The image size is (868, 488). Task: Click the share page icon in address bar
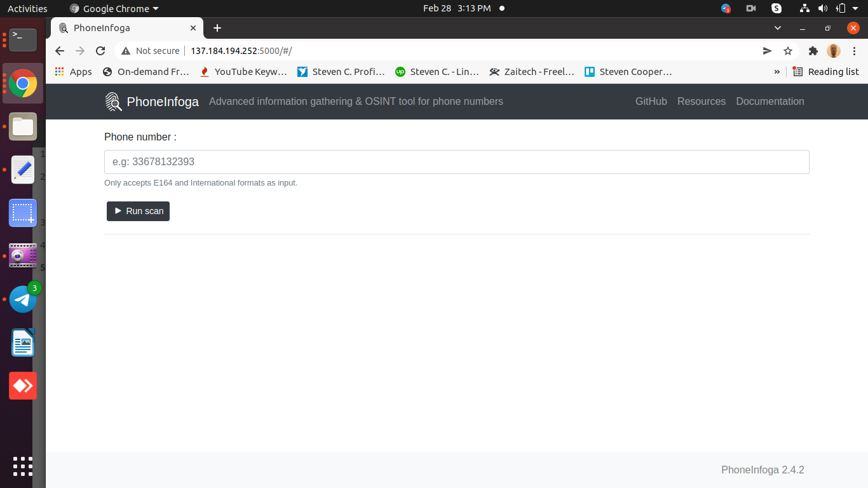click(768, 51)
